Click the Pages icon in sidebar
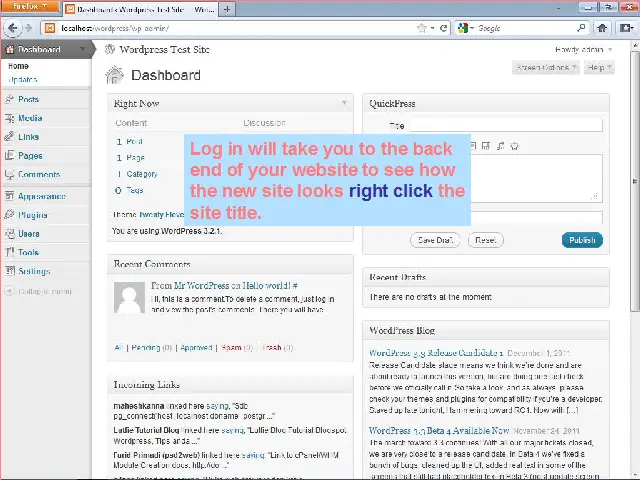 9,156
